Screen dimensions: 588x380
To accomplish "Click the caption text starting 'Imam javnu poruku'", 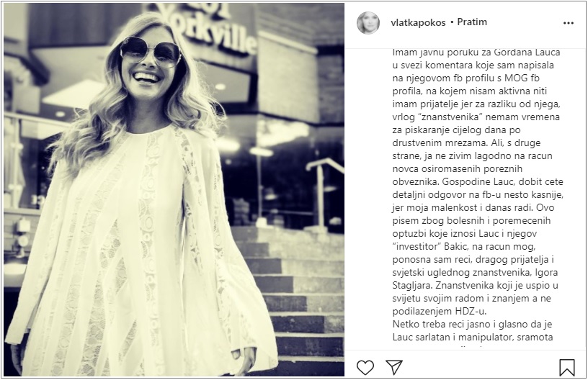I will coord(476,53).
